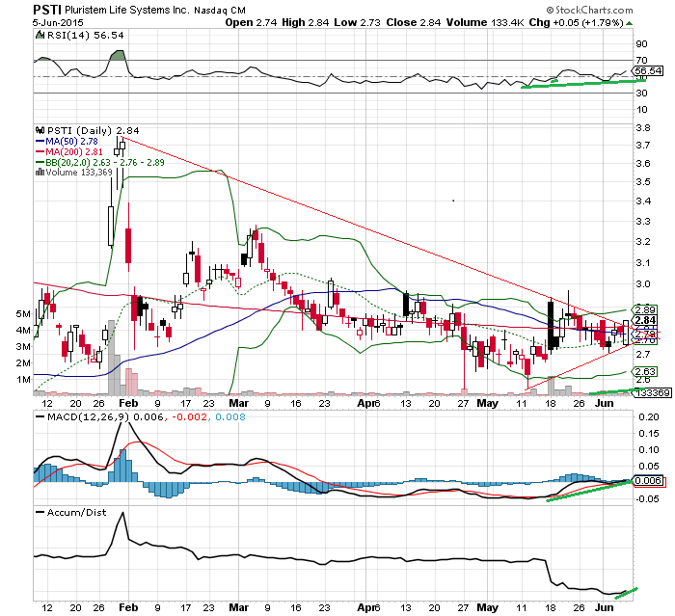The image size is (675, 616).
Task: Click the Nasdaq CM exchange label
Action: (x=220, y=10)
